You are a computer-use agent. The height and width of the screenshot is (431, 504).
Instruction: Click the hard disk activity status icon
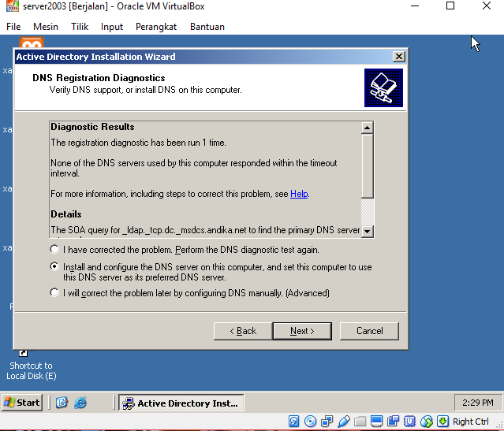tap(293, 421)
